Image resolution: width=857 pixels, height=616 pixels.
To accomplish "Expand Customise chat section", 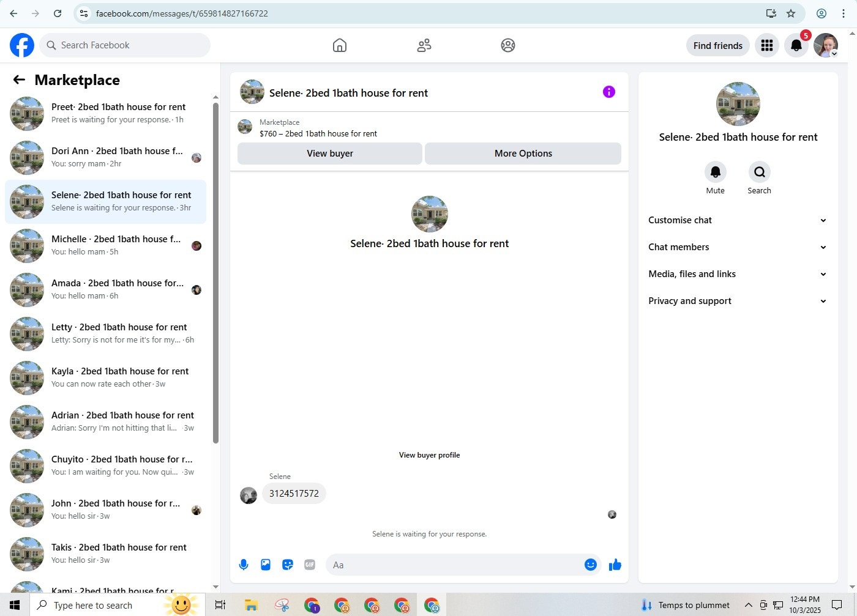I will (738, 220).
